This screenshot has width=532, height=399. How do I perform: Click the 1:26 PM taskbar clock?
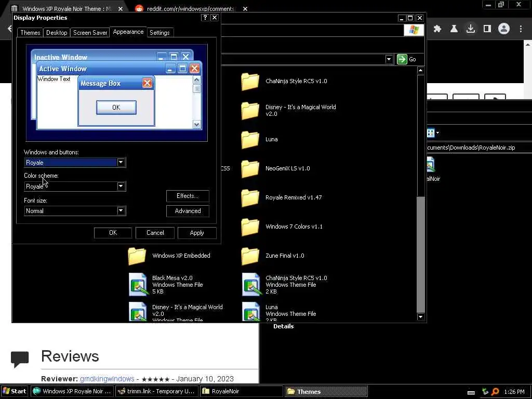pyautogui.click(x=514, y=392)
